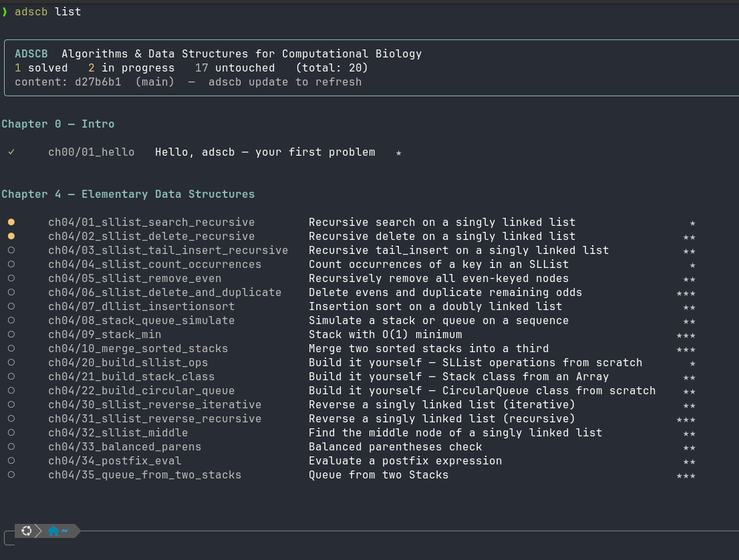Click the Ubuntu logo in the shell prompt
The width and height of the screenshot is (739, 560).
click(26, 531)
